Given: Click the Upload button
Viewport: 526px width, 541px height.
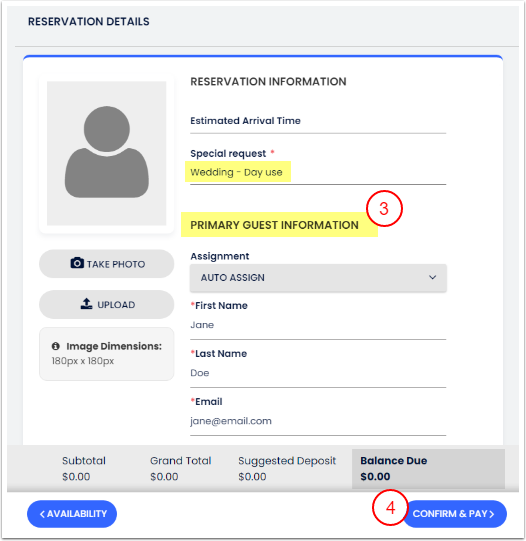Looking at the screenshot, I should click(107, 304).
